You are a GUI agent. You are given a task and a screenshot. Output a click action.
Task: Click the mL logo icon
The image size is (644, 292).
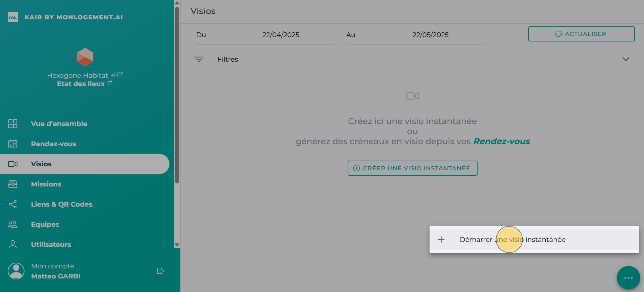coord(13,17)
